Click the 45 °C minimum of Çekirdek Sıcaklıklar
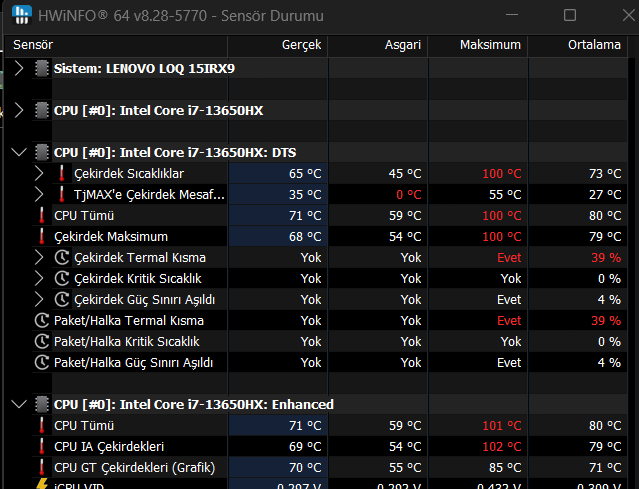 coord(405,174)
